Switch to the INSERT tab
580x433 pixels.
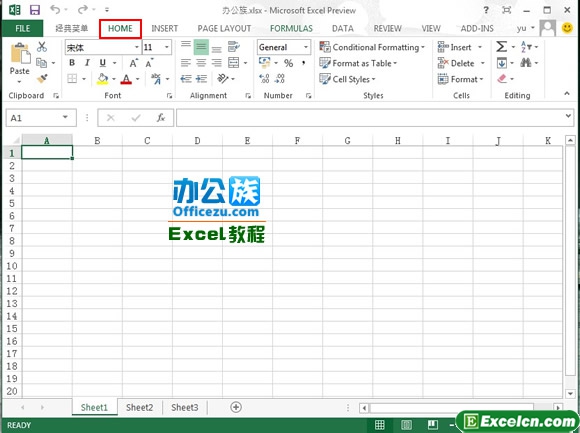pos(165,28)
